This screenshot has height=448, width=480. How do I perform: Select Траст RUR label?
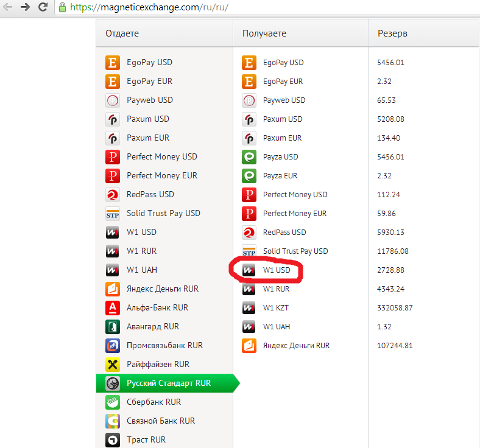(146, 439)
